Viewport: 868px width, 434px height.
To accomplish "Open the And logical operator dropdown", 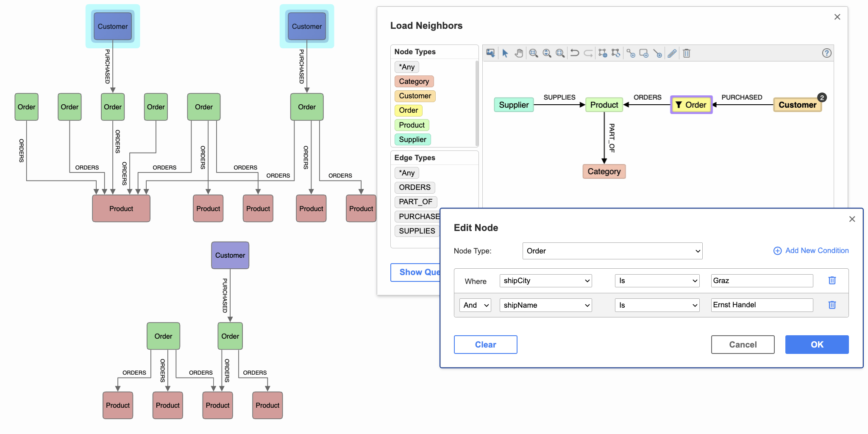I will point(476,305).
